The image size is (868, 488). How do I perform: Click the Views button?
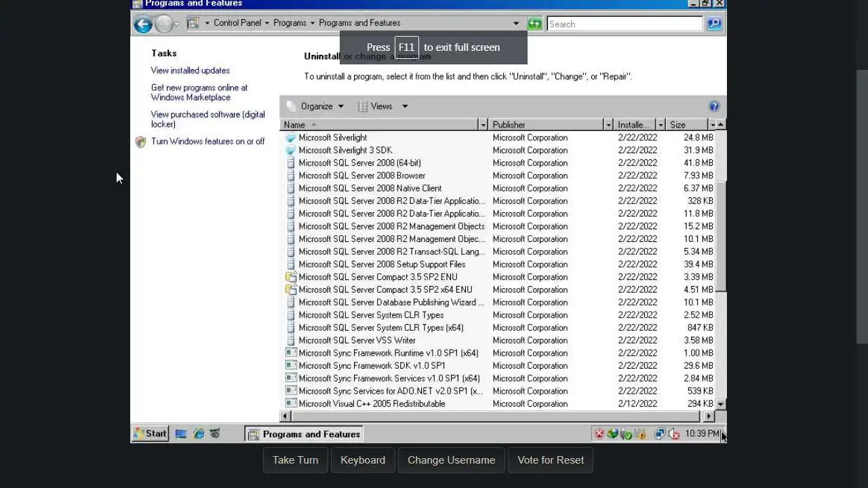(375, 106)
